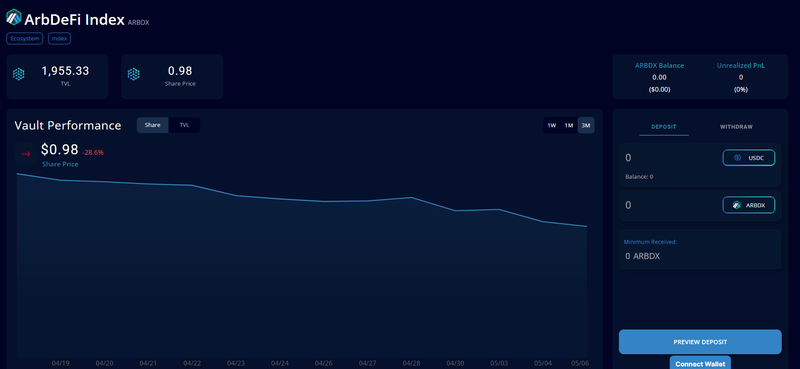Screen dimensions: 800x369
Task: Click the Unrealized PnL label
Action: click(x=741, y=66)
